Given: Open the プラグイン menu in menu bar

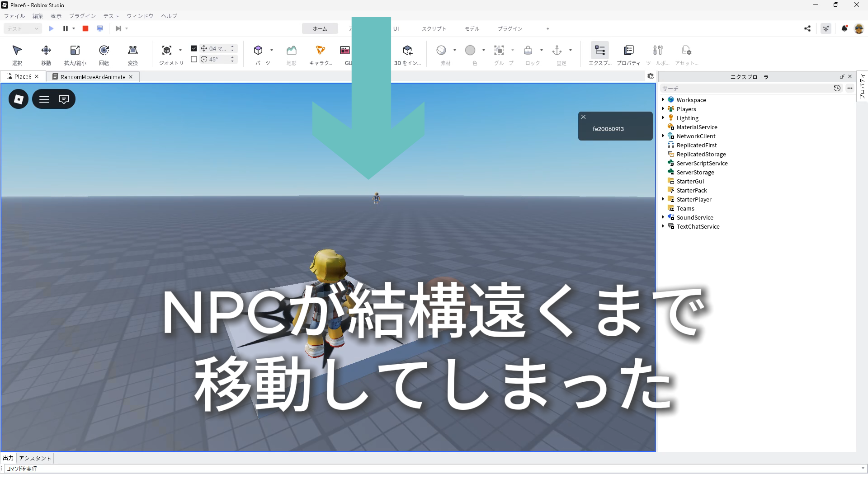Looking at the screenshot, I should pos(82,16).
